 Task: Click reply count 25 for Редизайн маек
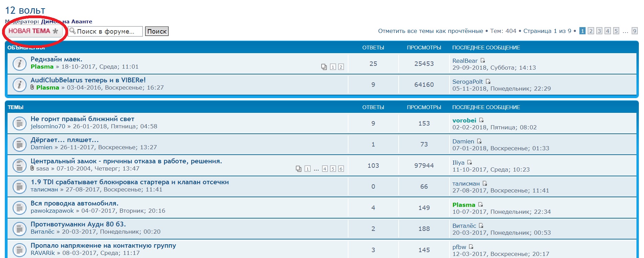click(x=373, y=63)
